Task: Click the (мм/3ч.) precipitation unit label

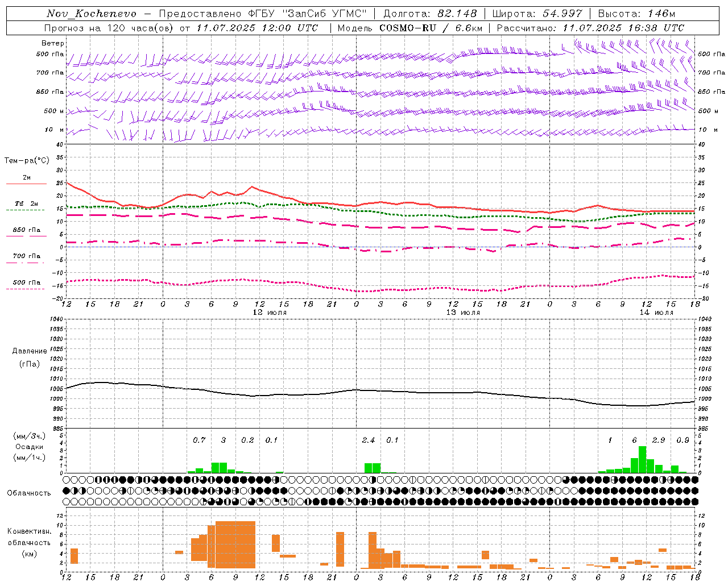Action: [x=30, y=436]
